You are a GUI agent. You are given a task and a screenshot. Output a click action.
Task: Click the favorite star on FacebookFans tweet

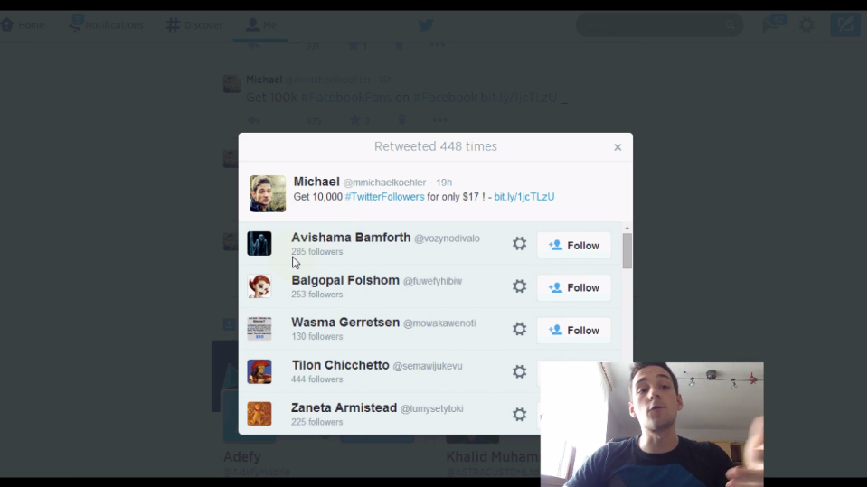[x=354, y=120]
